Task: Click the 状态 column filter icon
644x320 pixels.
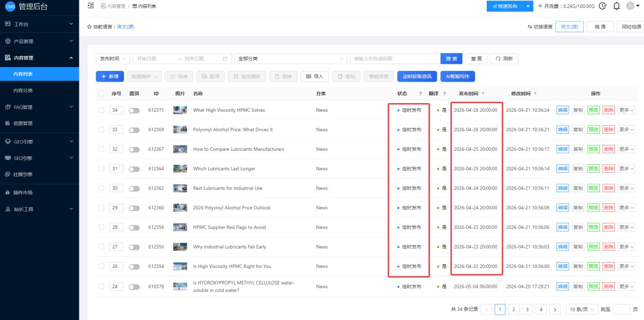Action: click(420, 93)
